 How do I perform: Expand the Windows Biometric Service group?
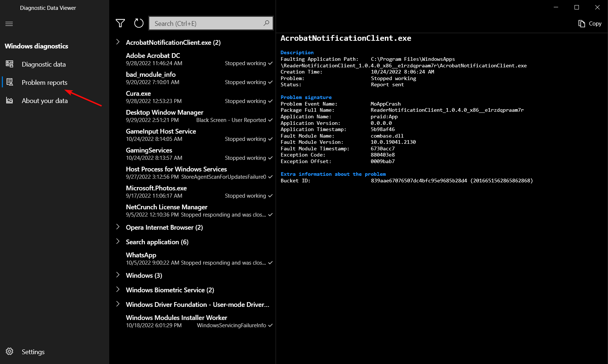pyautogui.click(x=118, y=289)
